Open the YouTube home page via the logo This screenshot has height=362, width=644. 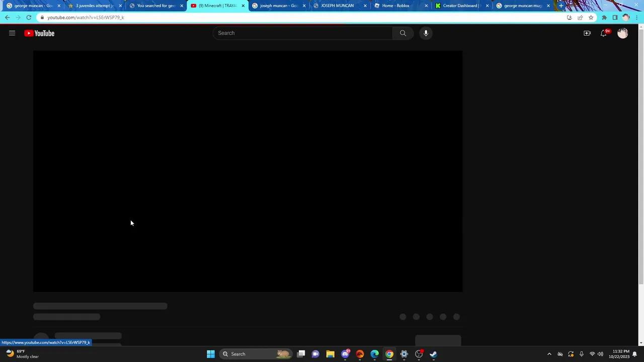tap(39, 33)
